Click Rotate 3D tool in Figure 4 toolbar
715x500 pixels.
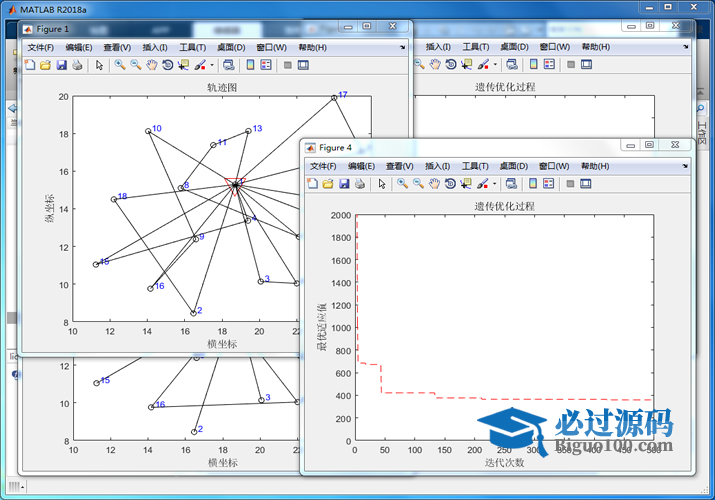[450, 184]
